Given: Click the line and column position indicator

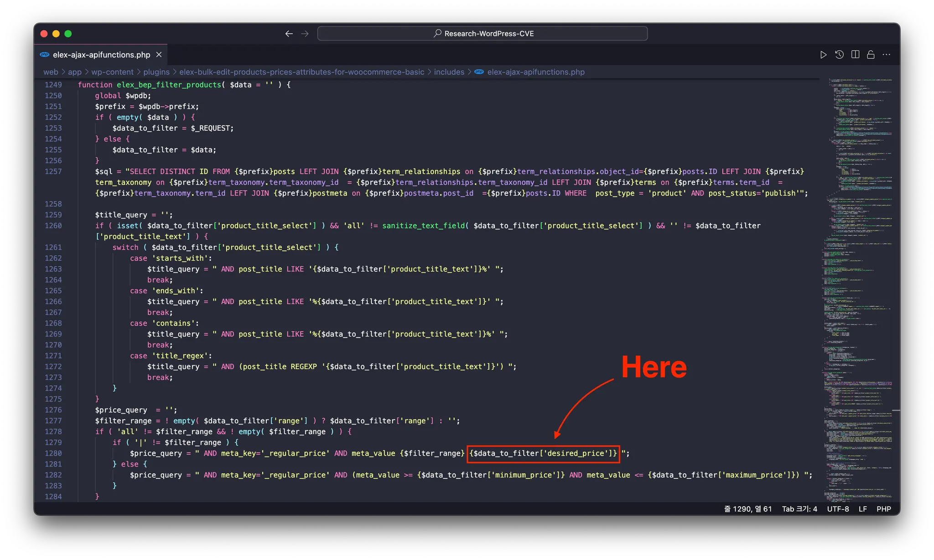Looking at the screenshot, I should (747, 509).
